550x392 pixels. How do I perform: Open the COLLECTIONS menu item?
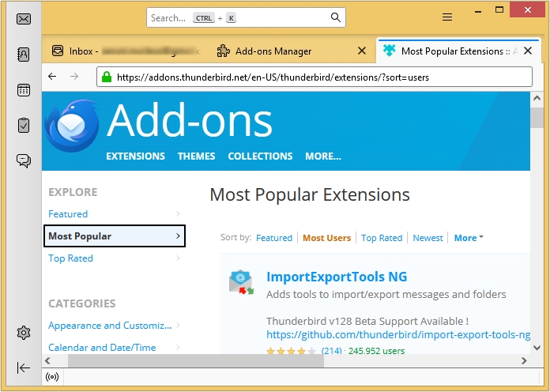pyautogui.click(x=260, y=156)
